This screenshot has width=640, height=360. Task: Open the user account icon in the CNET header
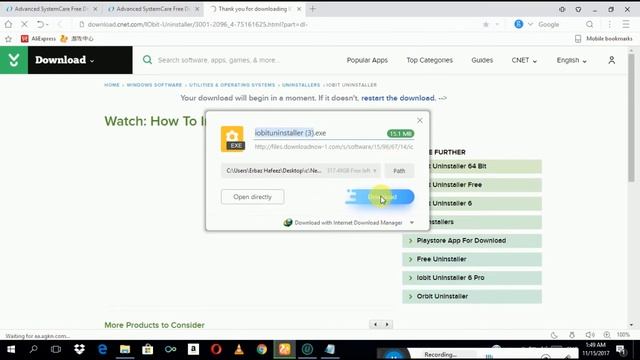(x=611, y=60)
